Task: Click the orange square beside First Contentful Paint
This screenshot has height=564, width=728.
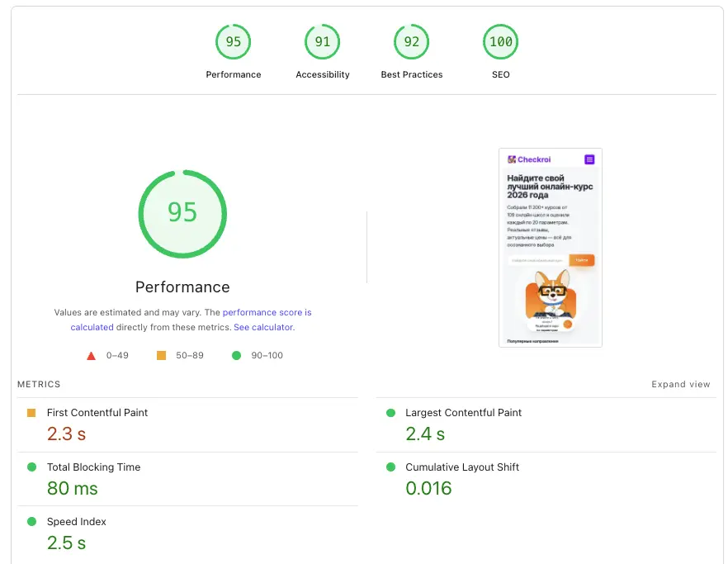Action: [31, 413]
